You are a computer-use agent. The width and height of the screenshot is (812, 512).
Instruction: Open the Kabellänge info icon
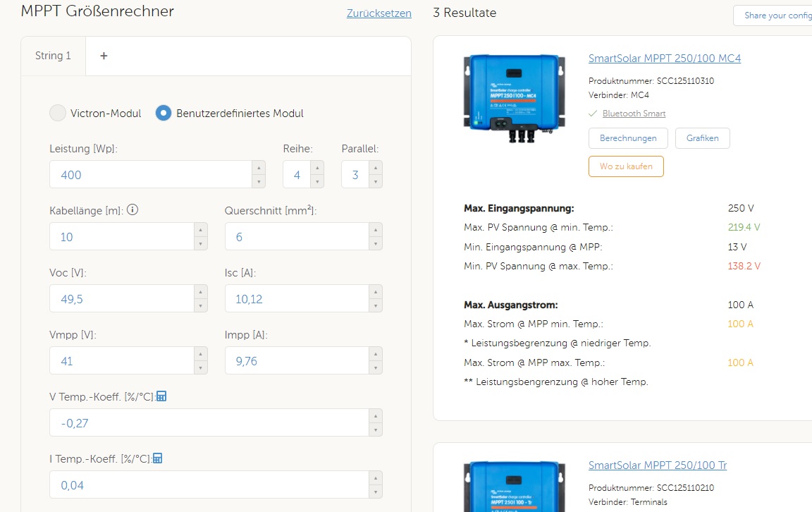pos(133,210)
